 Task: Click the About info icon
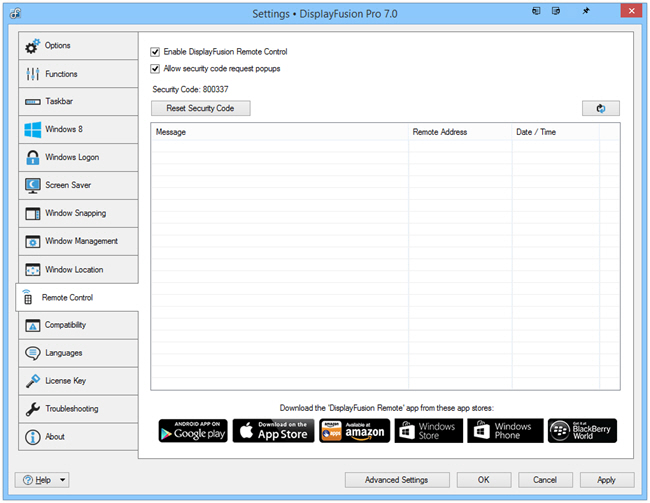tap(32, 437)
